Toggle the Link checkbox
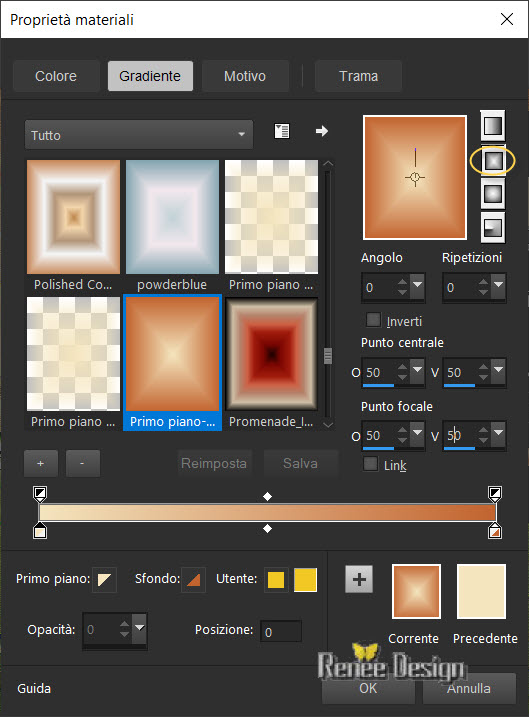 point(370,464)
